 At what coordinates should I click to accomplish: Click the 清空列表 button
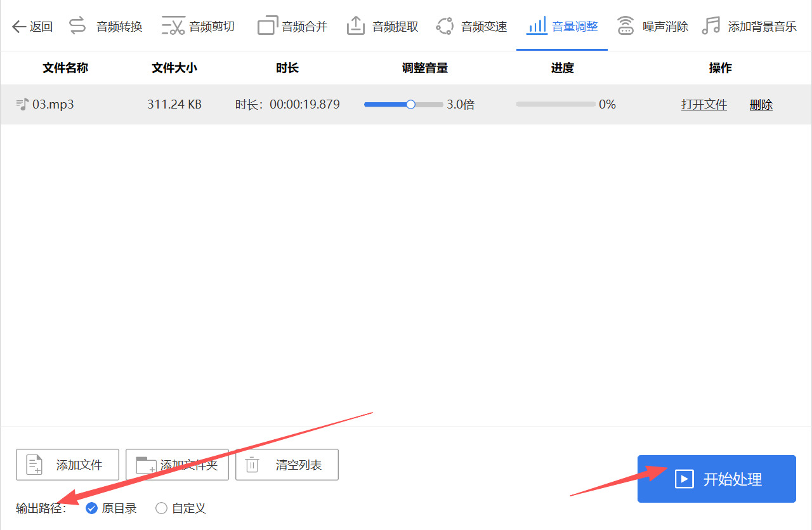click(287, 465)
